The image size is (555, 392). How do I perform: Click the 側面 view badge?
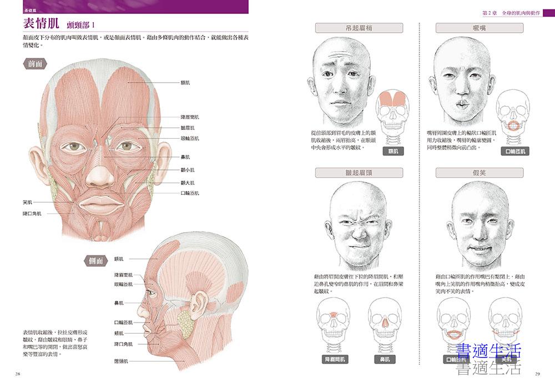click(x=95, y=261)
